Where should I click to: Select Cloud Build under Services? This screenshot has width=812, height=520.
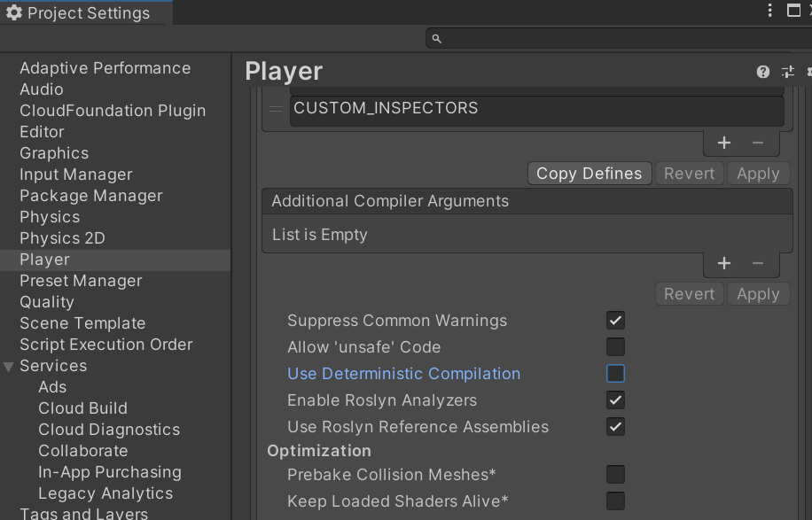point(82,408)
